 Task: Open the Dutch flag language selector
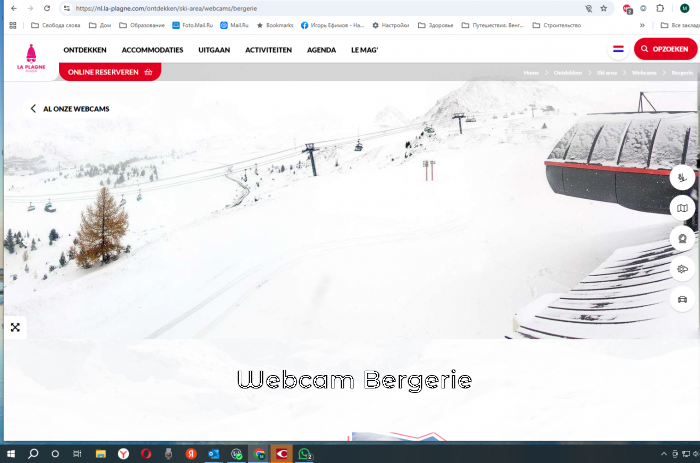(618, 49)
